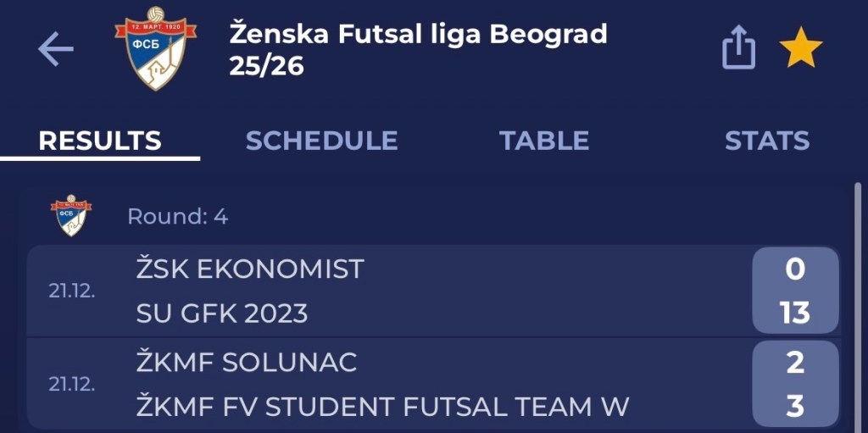Open SU GFK 2023 team name
868x433 pixels.
coord(222,314)
